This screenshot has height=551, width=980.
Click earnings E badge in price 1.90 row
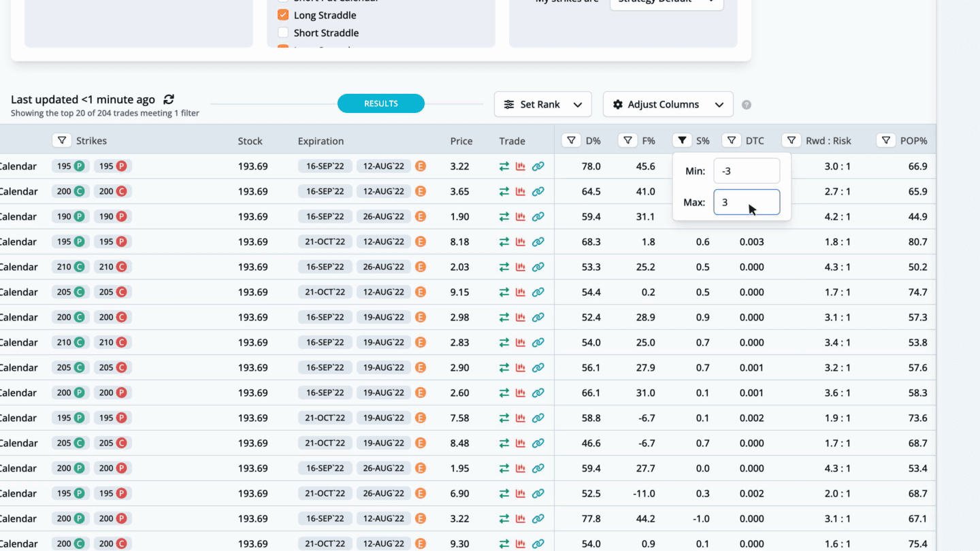tap(421, 217)
